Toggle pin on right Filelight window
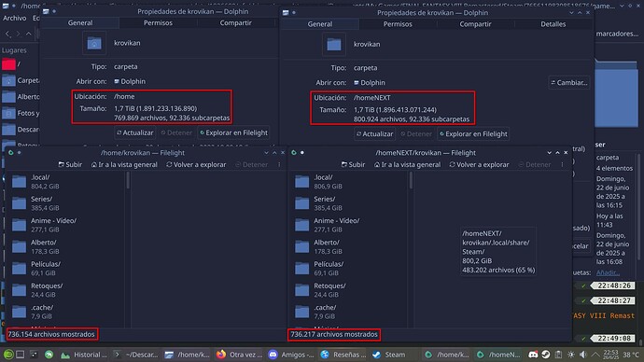The height and width of the screenshot is (362, 644). 302,153
